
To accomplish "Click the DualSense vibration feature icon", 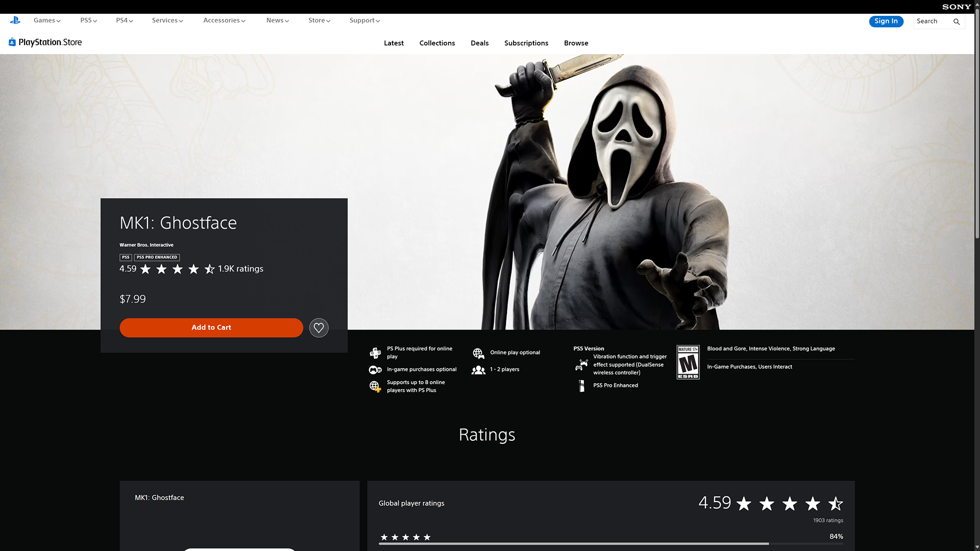I will click(x=581, y=365).
